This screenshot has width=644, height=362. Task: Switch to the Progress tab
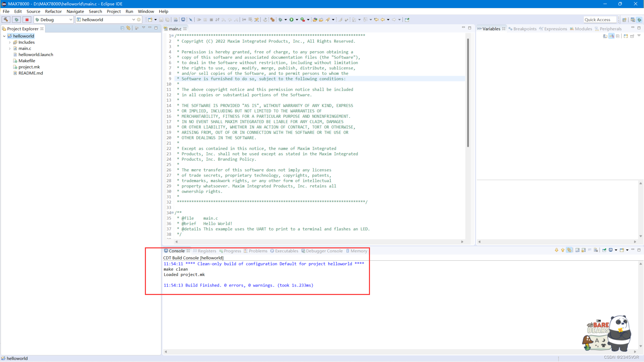pos(230,251)
